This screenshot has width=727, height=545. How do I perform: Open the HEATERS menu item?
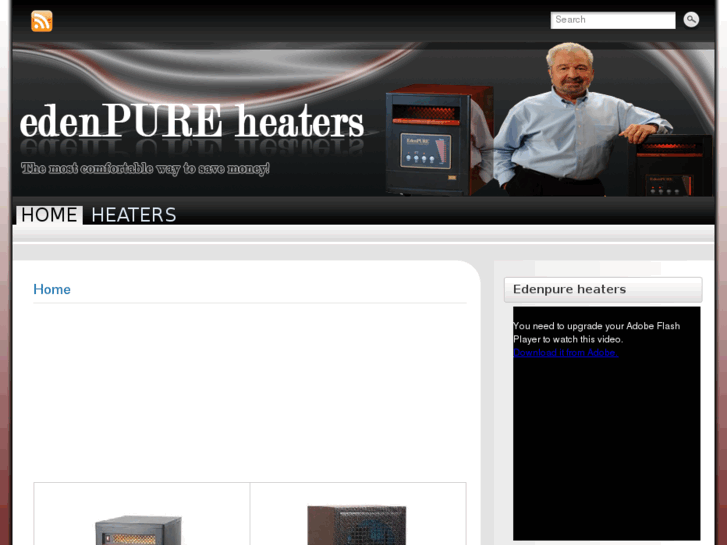coord(134,215)
